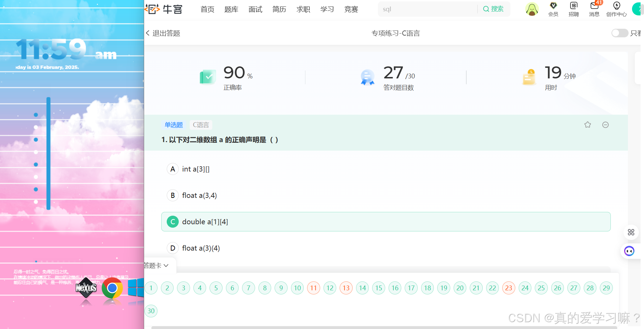
Task: Click the minus icon to exclude this question
Action: [605, 125]
